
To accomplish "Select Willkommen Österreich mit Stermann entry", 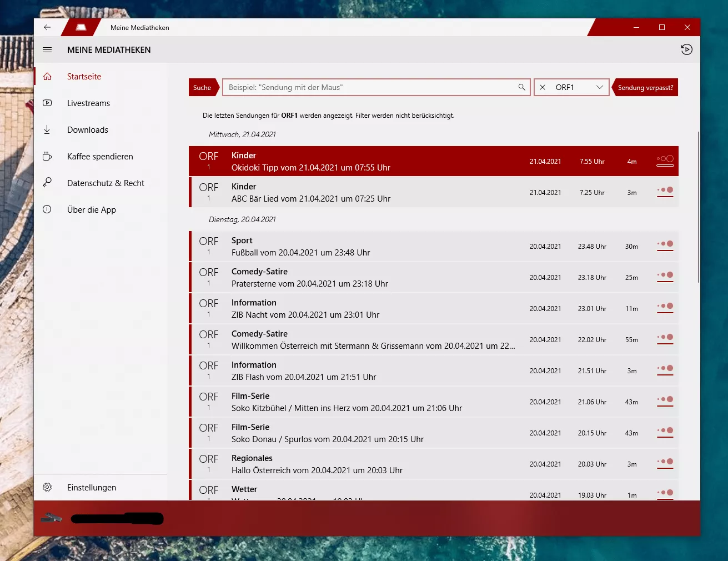I will (x=434, y=339).
